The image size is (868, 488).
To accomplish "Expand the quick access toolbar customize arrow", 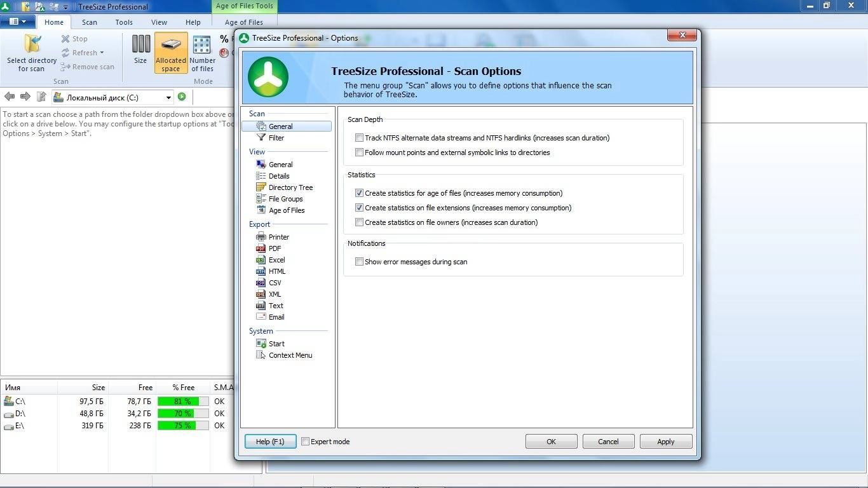I will point(65,7).
